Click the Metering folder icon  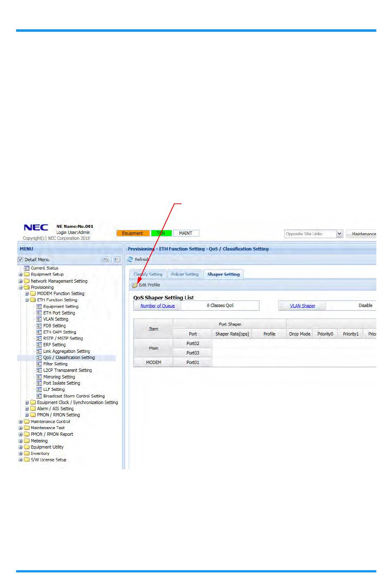[27, 441]
